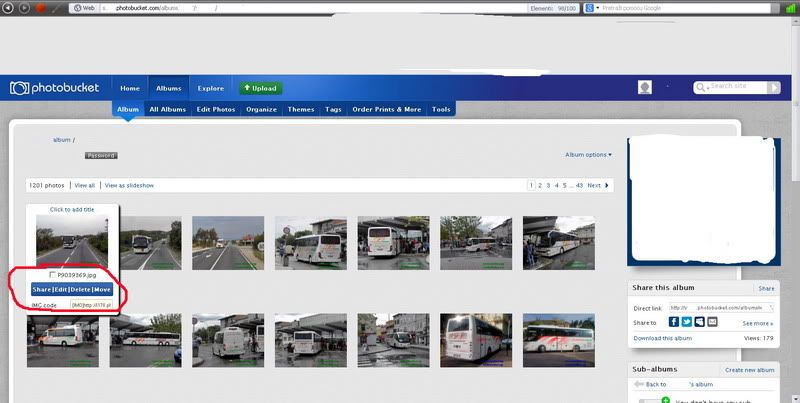Go to page 3 of photos
Image resolution: width=800 pixels, height=403 pixels.
[x=548, y=186]
